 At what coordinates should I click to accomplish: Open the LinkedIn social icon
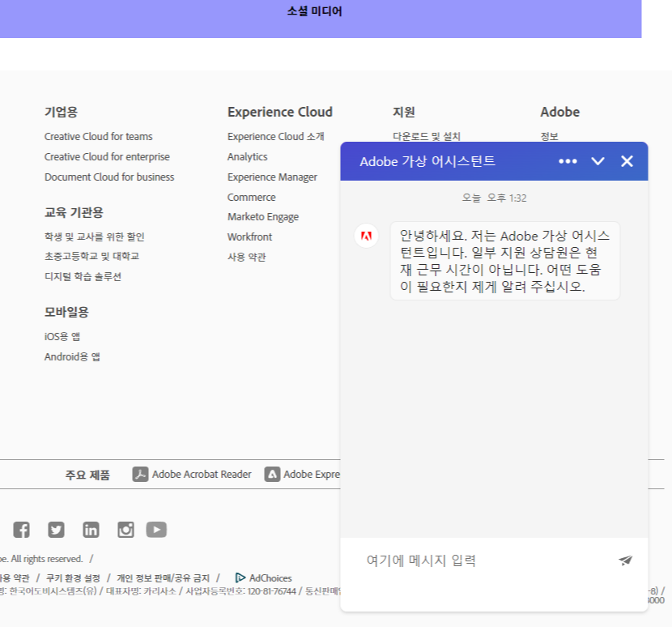click(91, 530)
